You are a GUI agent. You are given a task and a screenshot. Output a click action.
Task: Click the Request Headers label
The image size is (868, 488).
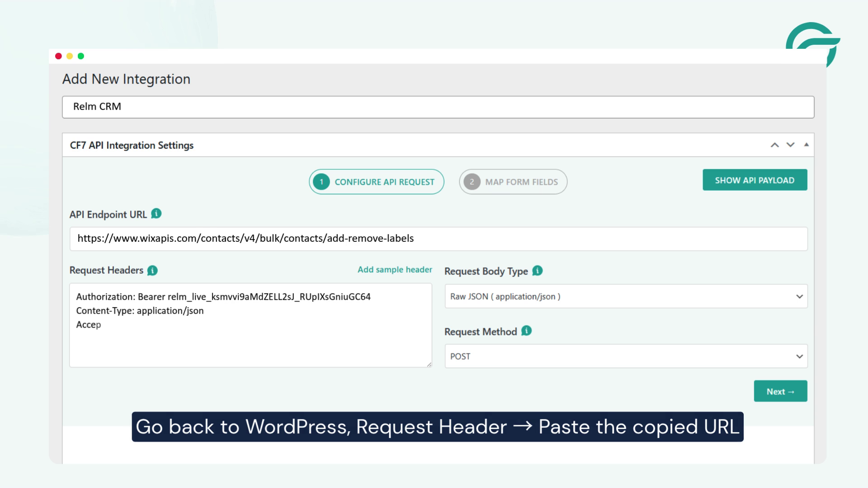click(x=106, y=270)
